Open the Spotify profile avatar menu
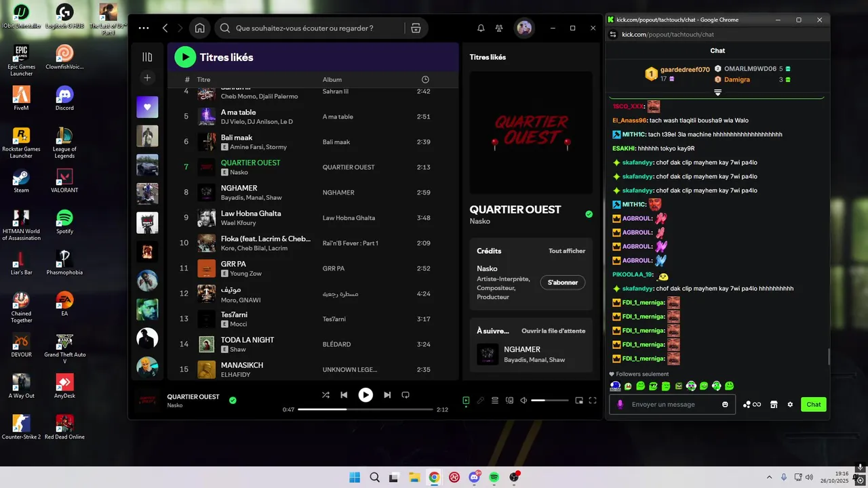 click(x=524, y=28)
